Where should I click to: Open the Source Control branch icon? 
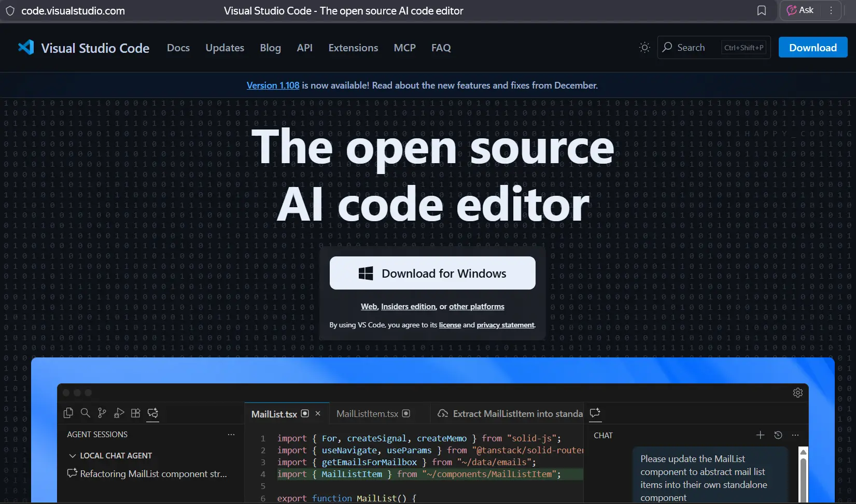(x=102, y=413)
